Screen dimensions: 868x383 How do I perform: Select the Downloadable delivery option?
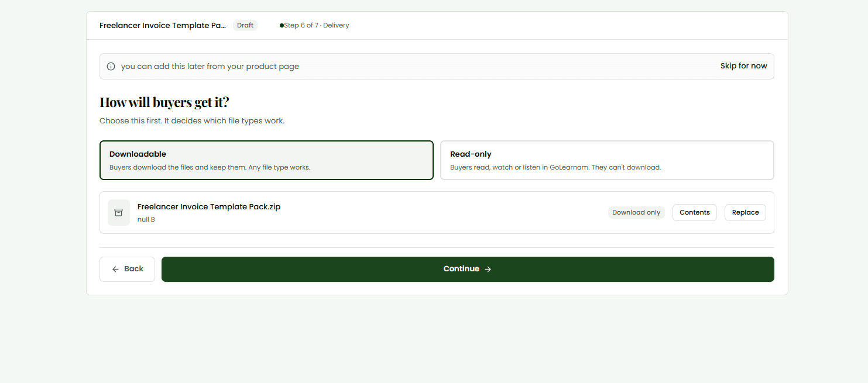266,160
